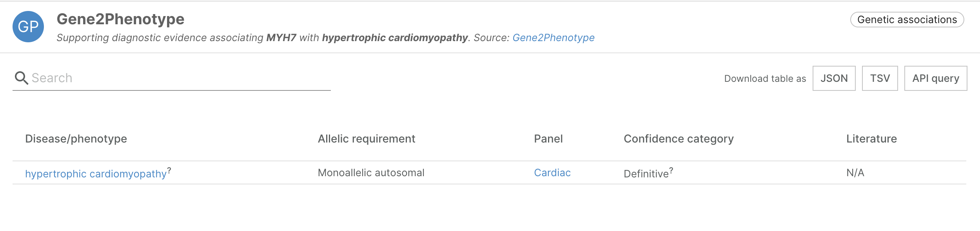Open the API query button
This screenshot has width=980, height=231.
935,78
